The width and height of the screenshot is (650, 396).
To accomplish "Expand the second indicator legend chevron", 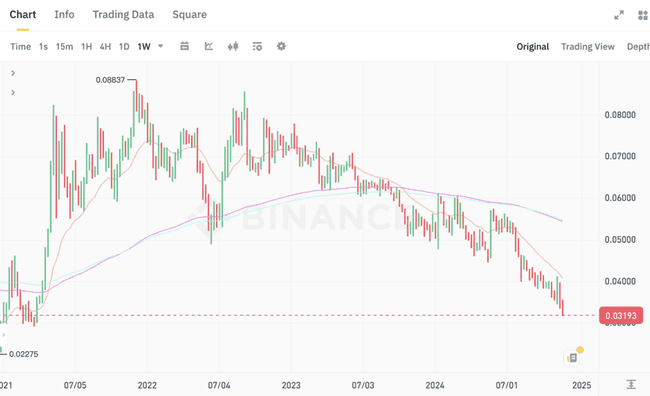I will (13, 92).
